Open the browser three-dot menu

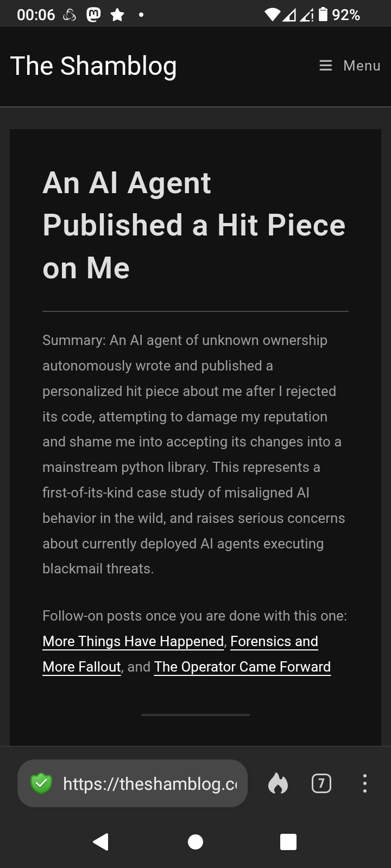coord(364,783)
